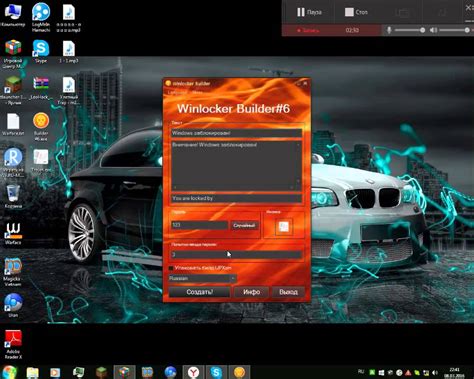Click the RU language indicator in tray
Image resolution: width=474 pixels, height=379 pixels.
(x=361, y=371)
